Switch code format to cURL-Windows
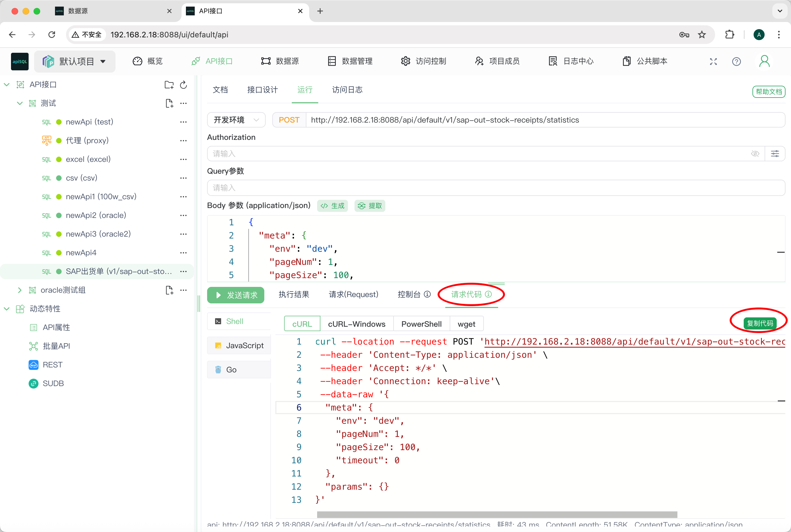Viewport: 791px width, 532px height. pos(356,324)
